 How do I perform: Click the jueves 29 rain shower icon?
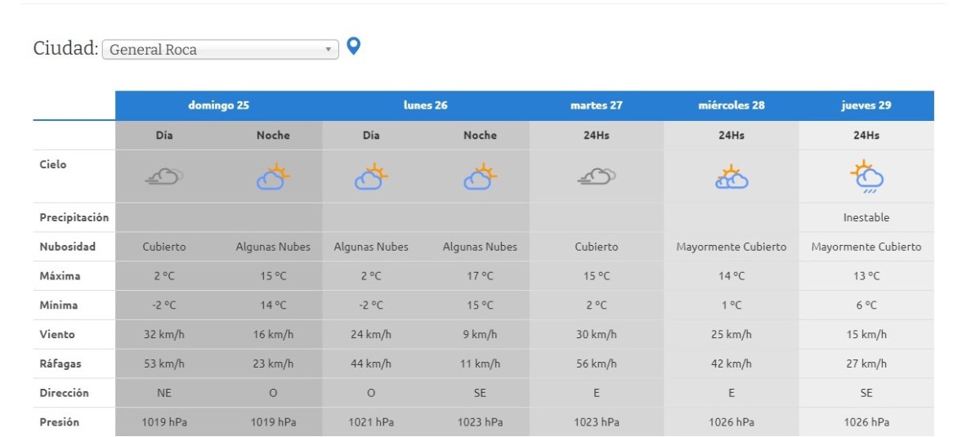tap(866, 177)
